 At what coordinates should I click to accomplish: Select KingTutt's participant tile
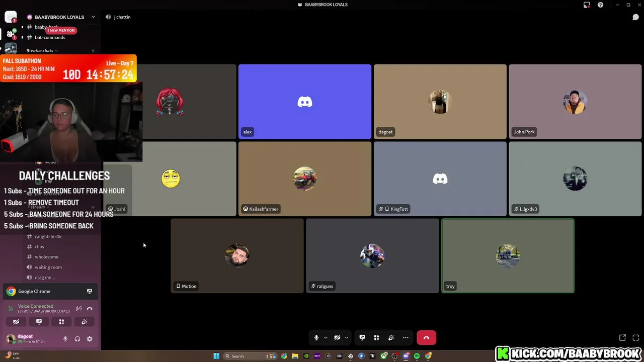(x=440, y=179)
